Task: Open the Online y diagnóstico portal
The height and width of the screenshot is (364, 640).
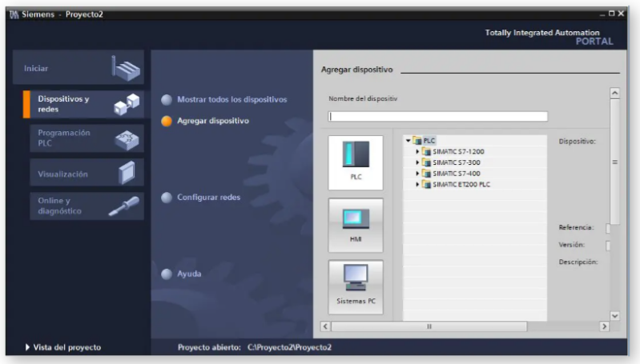Action: point(87,206)
